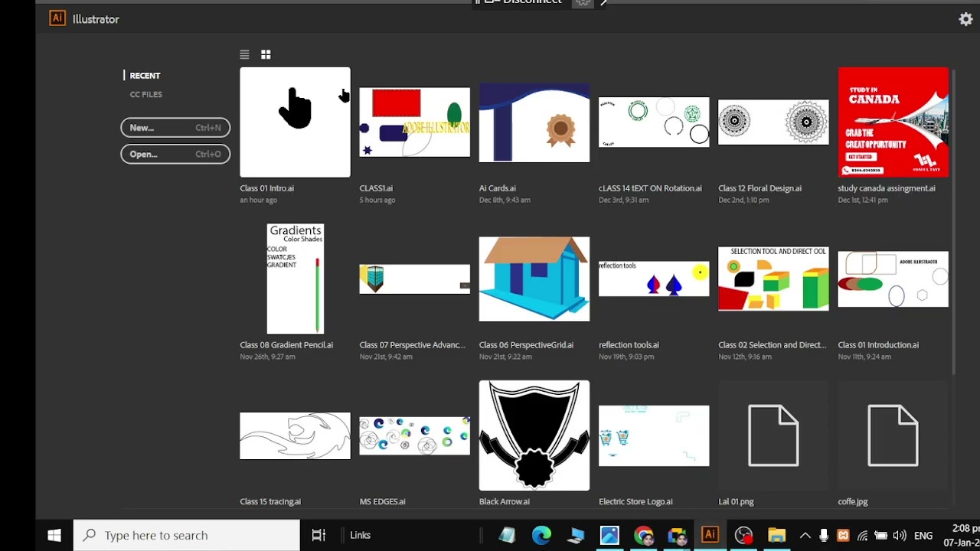The width and height of the screenshot is (980, 551).
Task: Open Black Arrow.ai shield thumbnail
Action: click(534, 435)
